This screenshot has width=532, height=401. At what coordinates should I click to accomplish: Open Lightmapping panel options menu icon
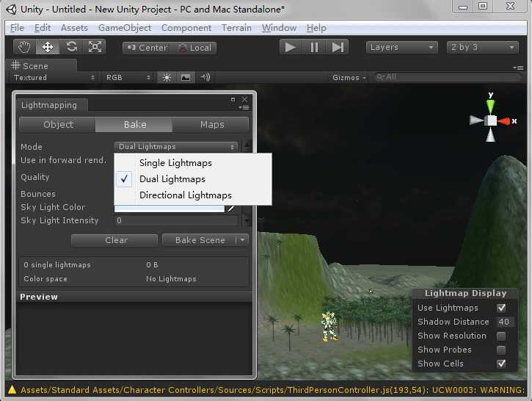[244, 108]
